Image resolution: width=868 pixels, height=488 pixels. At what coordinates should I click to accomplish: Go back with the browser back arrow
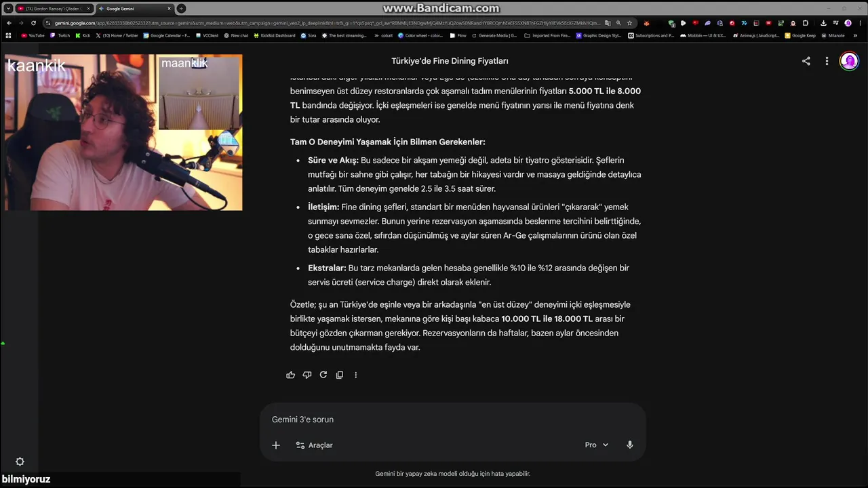click(x=9, y=23)
